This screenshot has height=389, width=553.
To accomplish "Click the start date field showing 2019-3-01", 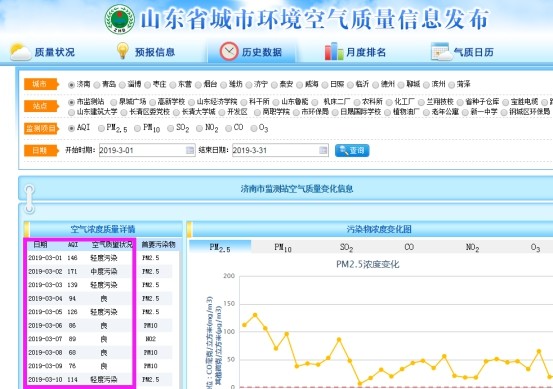I will [x=147, y=150].
